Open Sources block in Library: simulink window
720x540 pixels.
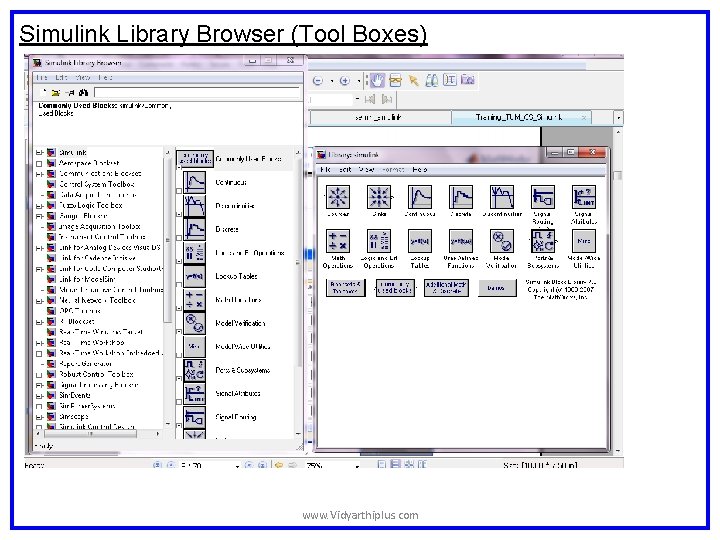pyautogui.click(x=338, y=197)
